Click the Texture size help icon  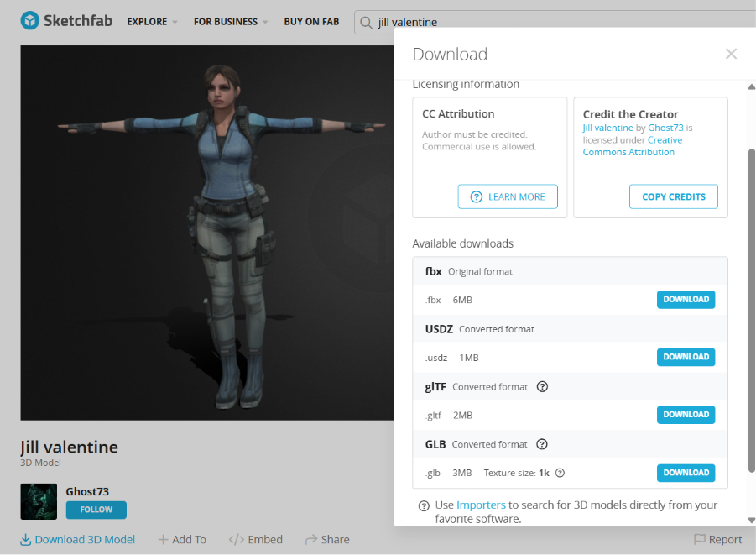(560, 473)
